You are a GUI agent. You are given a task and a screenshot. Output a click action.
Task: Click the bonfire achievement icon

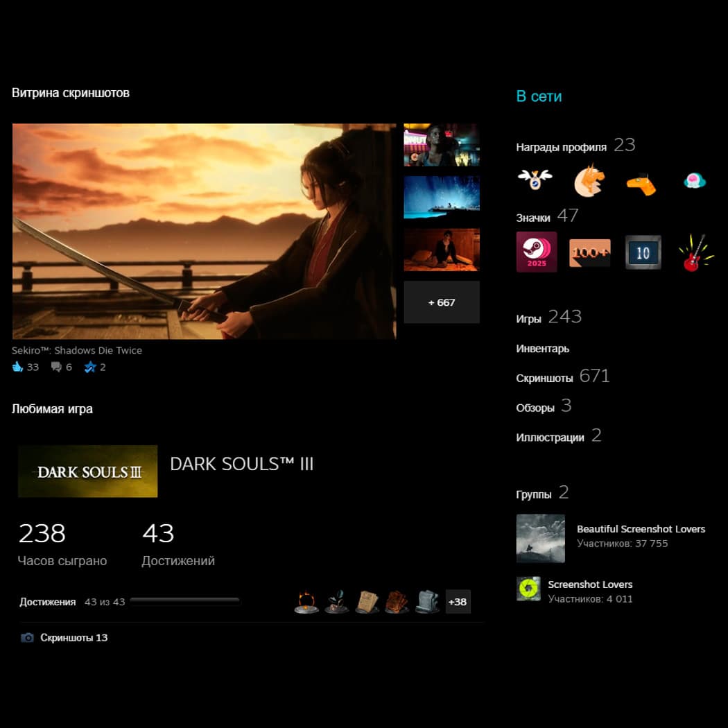(306, 601)
